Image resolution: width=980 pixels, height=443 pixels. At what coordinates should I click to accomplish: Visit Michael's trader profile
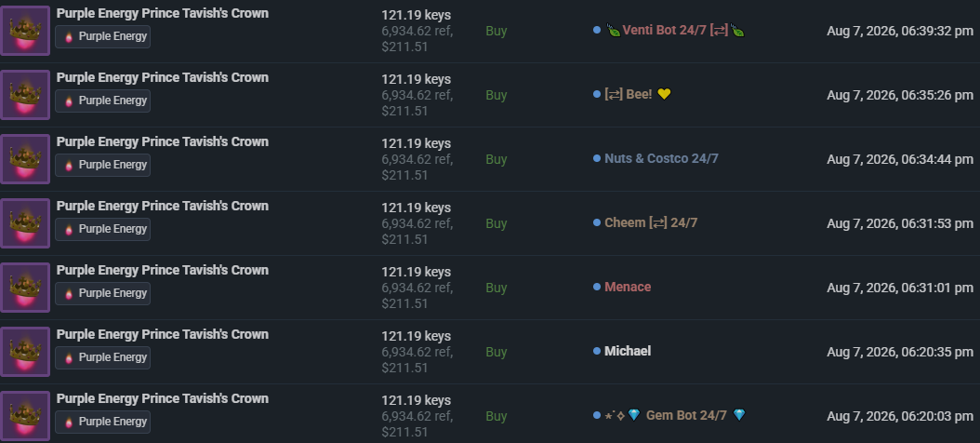coord(628,351)
